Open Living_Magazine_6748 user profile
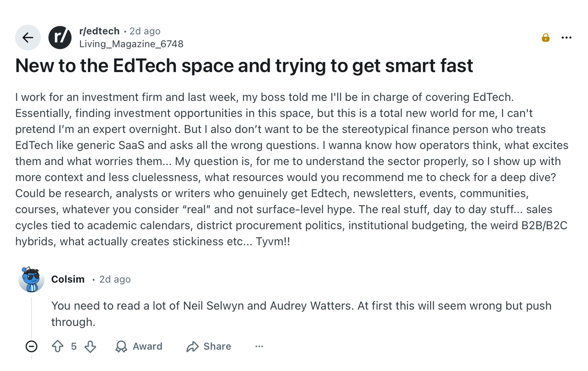588x371 pixels. (131, 44)
